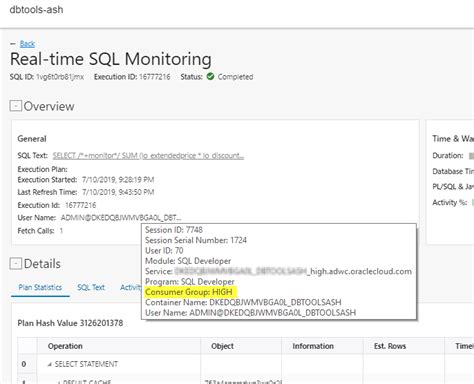Collapse the Overview section
This screenshot has width=474, height=384.
pos(15,106)
